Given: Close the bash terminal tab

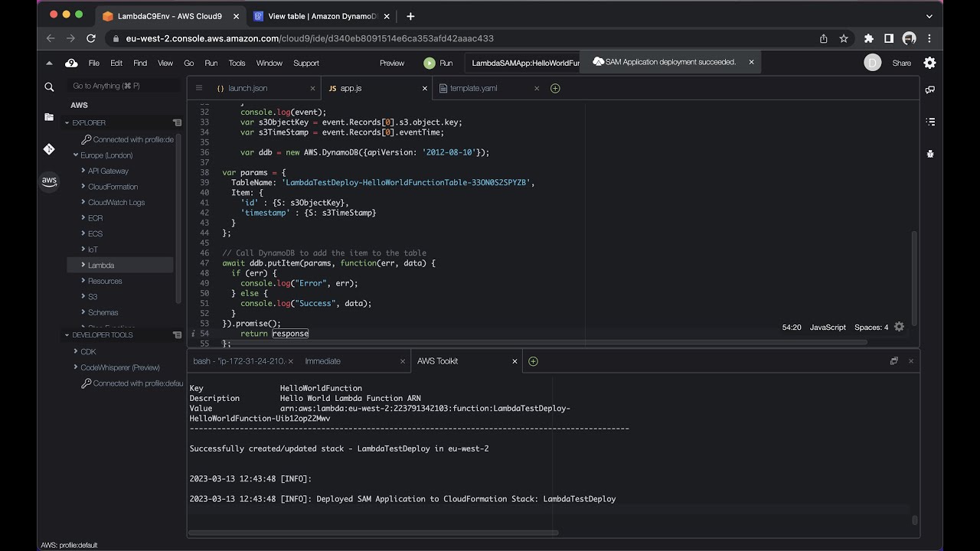Looking at the screenshot, I should tap(291, 361).
